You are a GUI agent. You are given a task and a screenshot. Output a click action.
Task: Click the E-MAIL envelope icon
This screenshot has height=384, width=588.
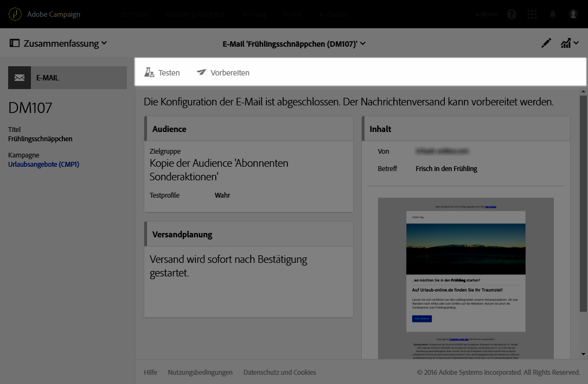click(20, 78)
